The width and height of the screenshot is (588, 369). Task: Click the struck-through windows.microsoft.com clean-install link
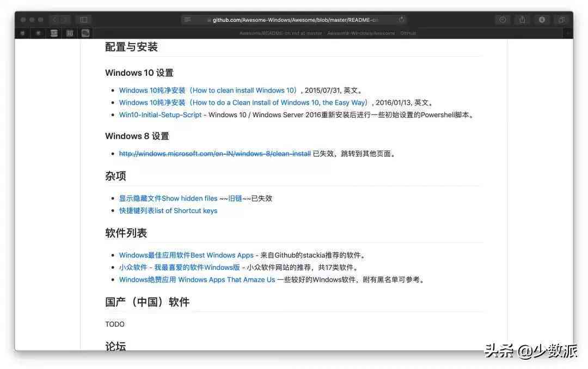(215, 154)
